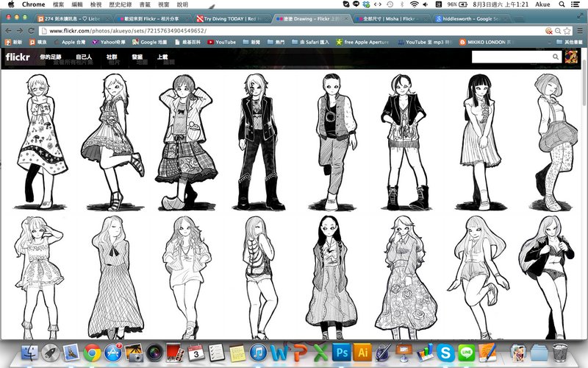Click the battery status indicator
Screen dimensions: 588x368
point(457,4)
